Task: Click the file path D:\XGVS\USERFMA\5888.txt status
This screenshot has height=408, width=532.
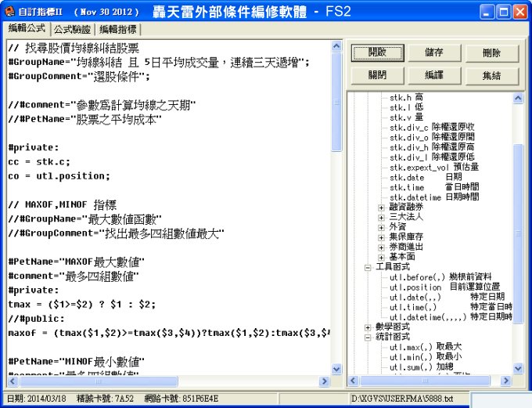Action: pos(402,399)
